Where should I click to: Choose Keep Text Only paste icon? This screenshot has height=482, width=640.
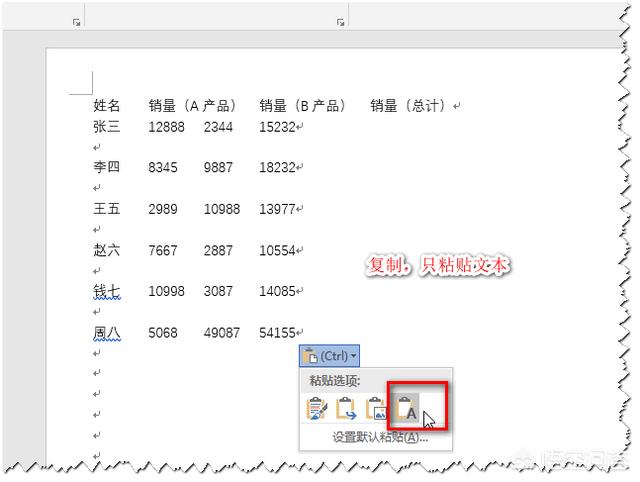405,409
